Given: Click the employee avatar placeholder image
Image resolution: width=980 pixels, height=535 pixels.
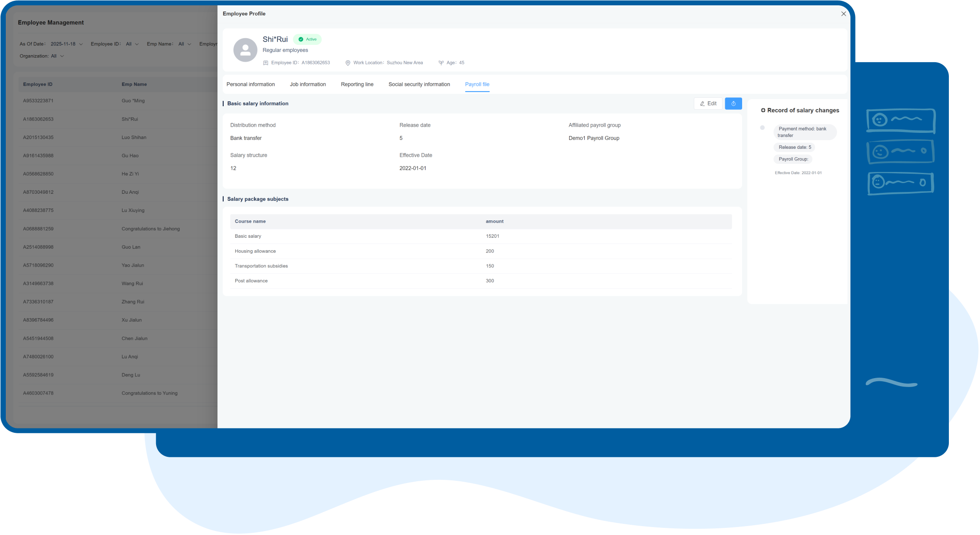Looking at the screenshot, I should (245, 50).
